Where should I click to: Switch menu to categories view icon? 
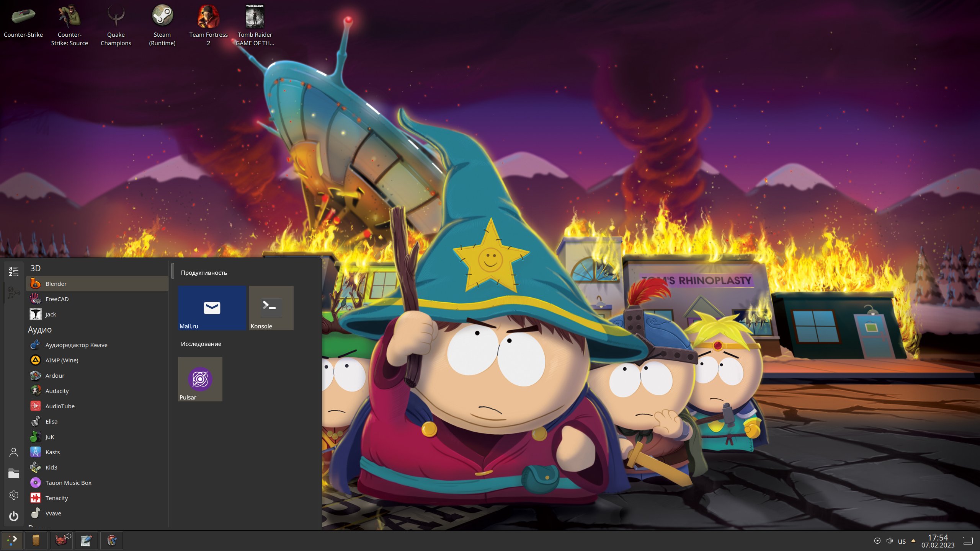pyautogui.click(x=14, y=293)
